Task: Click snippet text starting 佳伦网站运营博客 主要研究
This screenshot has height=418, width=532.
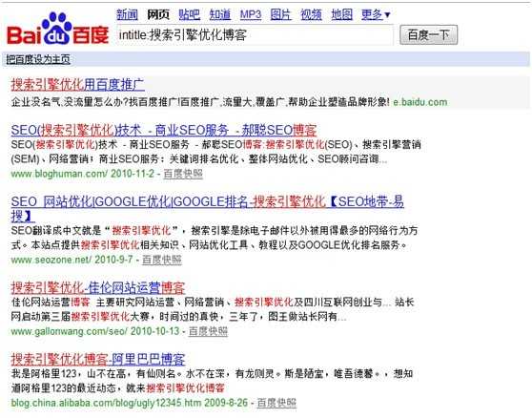Action: click(213, 309)
